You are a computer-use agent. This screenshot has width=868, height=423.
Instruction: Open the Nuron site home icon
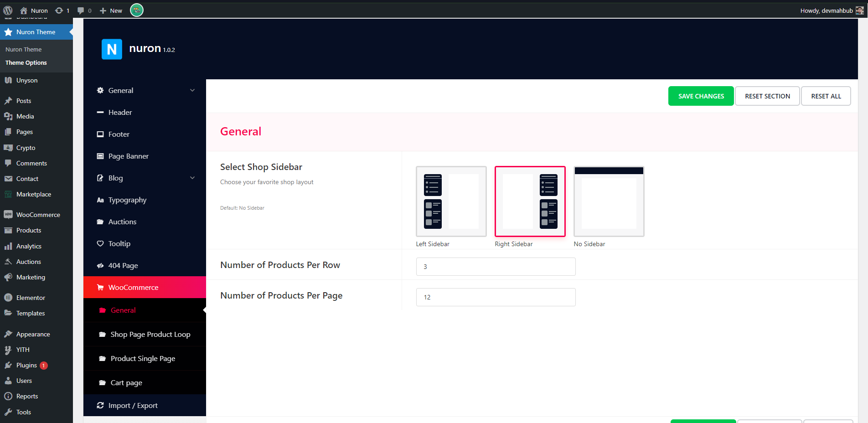click(x=24, y=10)
